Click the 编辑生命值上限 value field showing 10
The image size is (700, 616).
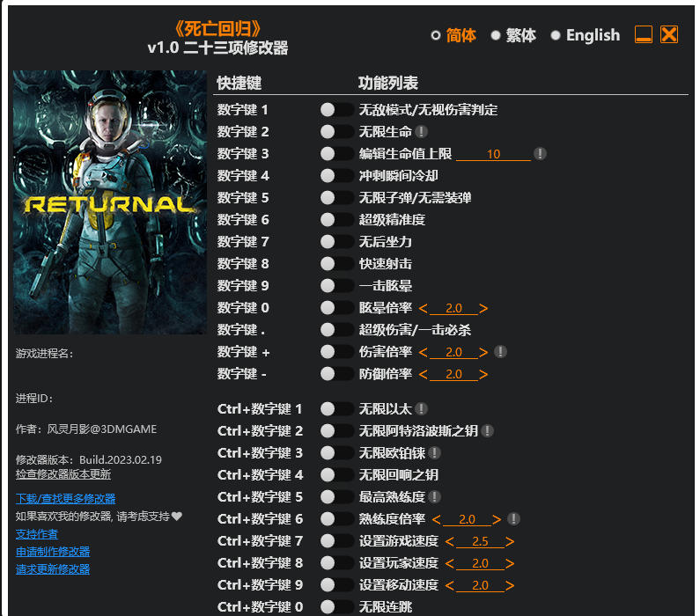493,154
